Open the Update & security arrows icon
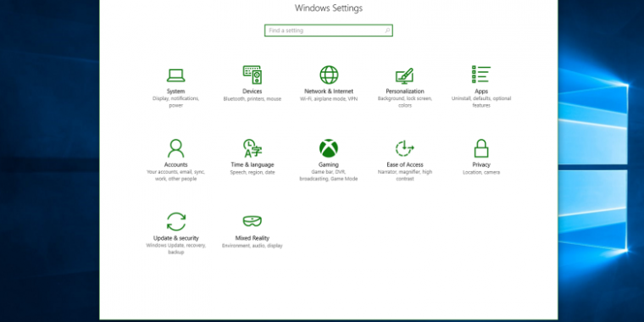644x322 pixels. point(176,222)
